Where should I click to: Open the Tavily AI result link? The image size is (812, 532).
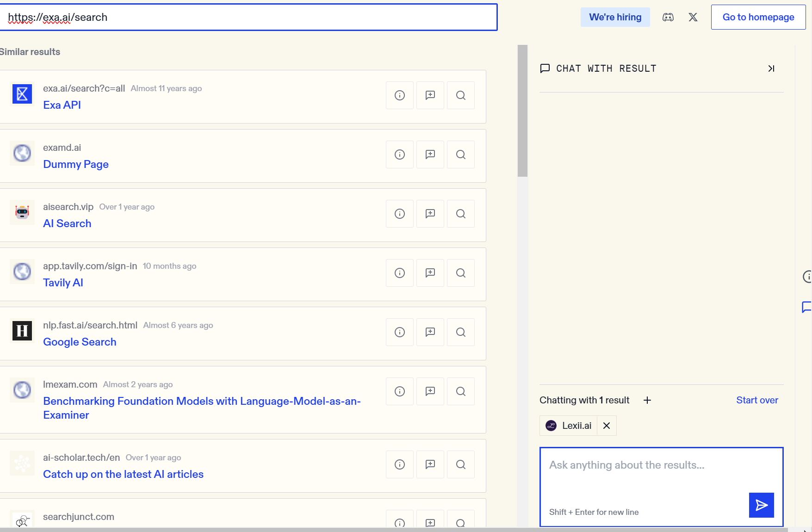[63, 283]
